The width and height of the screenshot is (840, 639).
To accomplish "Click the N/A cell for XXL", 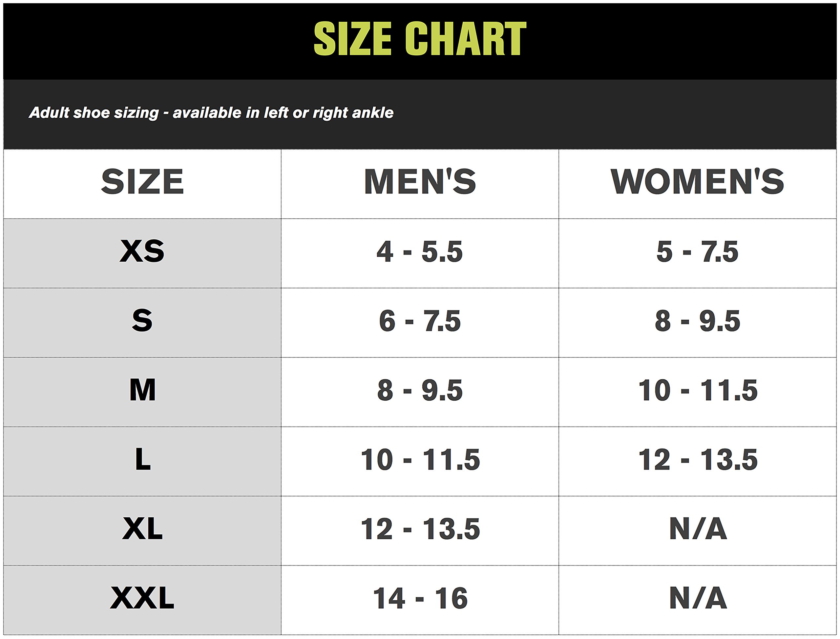I will pos(697,598).
